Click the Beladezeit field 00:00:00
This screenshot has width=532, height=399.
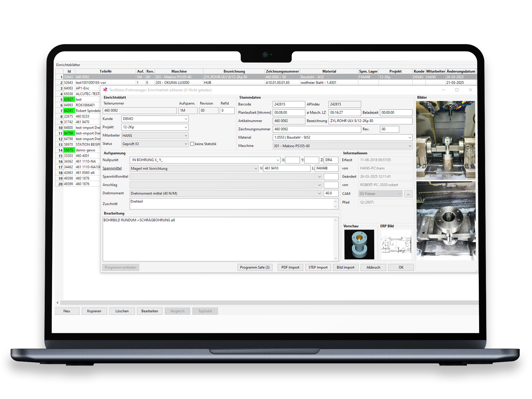tap(396, 113)
